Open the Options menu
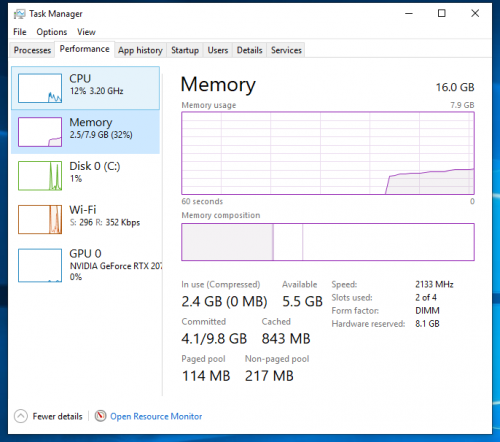The height and width of the screenshot is (442, 500). coord(52,32)
